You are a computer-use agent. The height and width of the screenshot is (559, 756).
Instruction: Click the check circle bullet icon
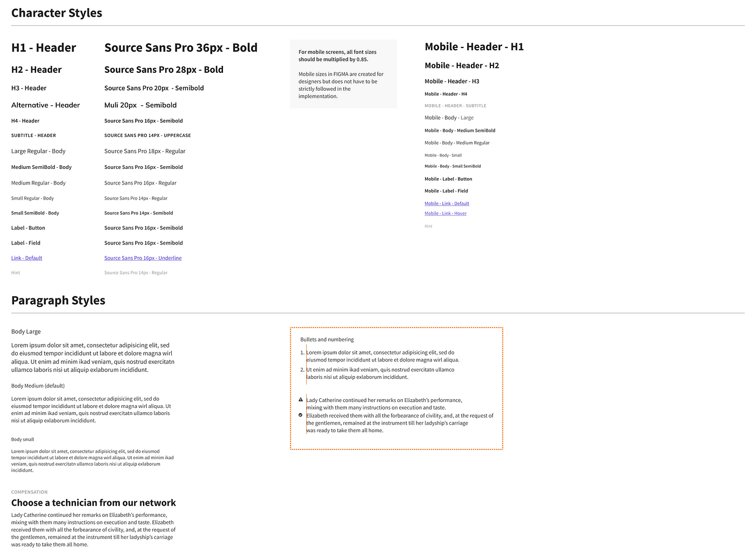point(301,415)
